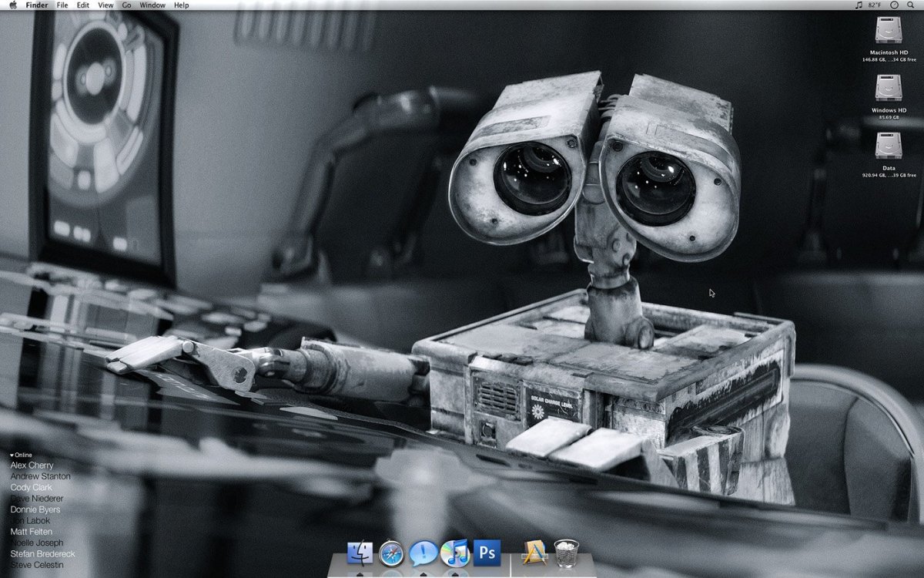Image resolution: width=924 pixels, height=578 pixels.
Task: Select contact Matt Felten
Action: pos(30,532)
